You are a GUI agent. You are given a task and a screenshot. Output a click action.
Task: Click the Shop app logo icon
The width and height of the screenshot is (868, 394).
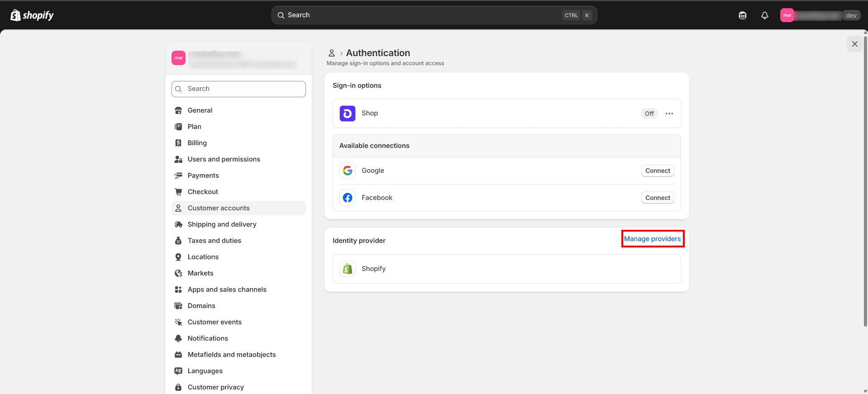click(348, 114)
